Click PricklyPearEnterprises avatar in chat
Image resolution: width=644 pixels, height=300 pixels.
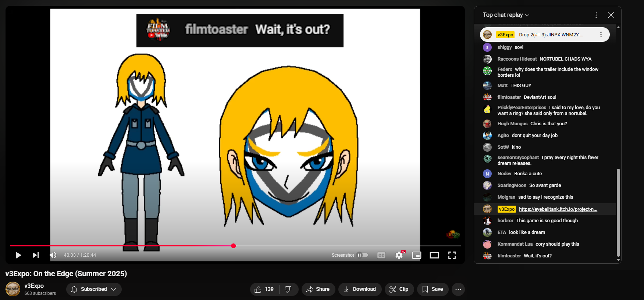point(487,109)
